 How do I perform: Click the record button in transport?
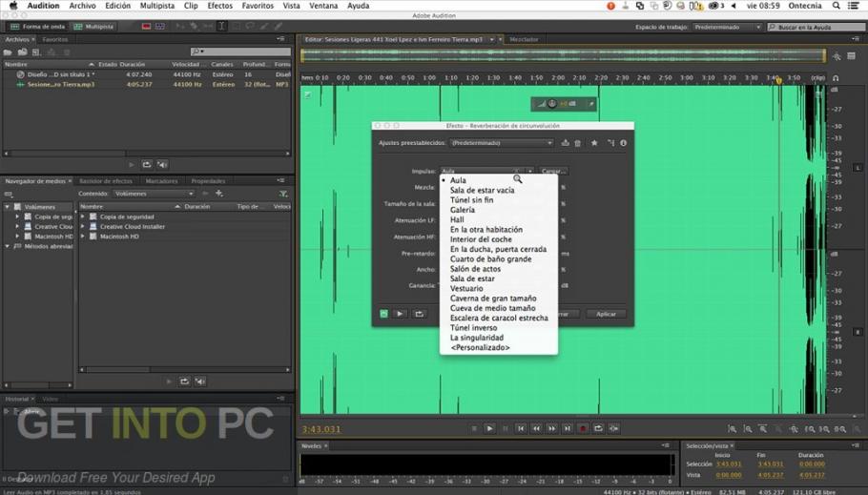[x=583, y=429]
